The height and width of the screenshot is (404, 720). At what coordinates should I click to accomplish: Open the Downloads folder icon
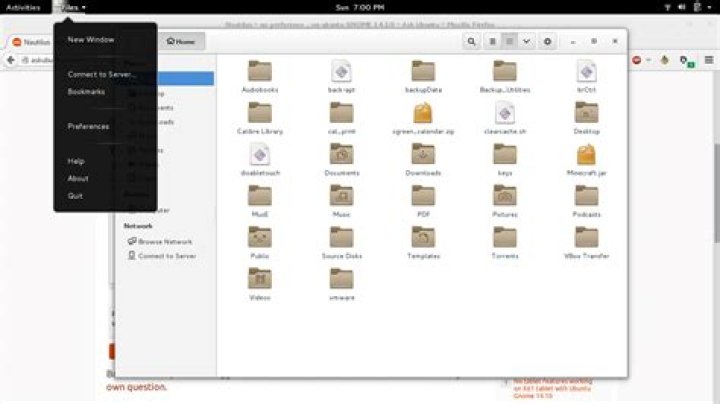[x=423, y=159]
